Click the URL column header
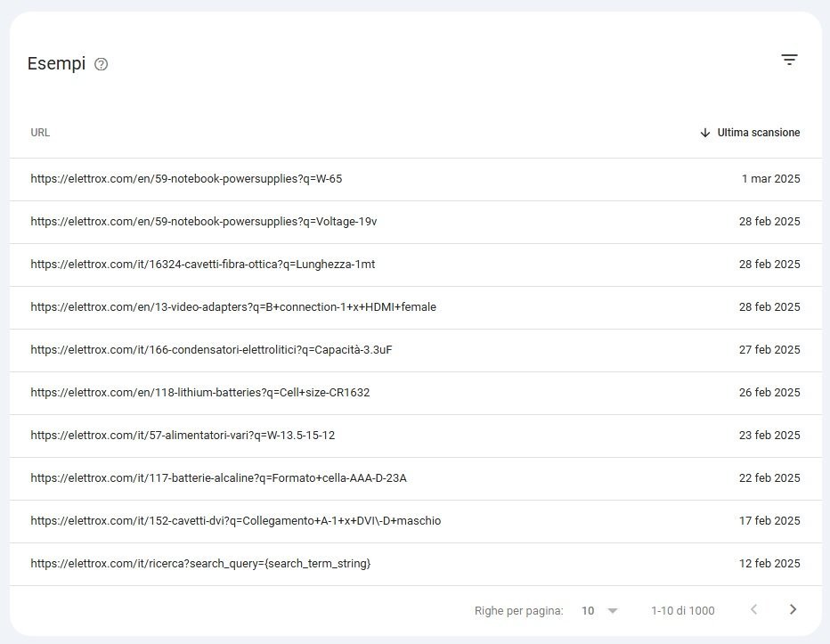Image resolution: width=830 pixels, height=644 pixels. (40, 133)
